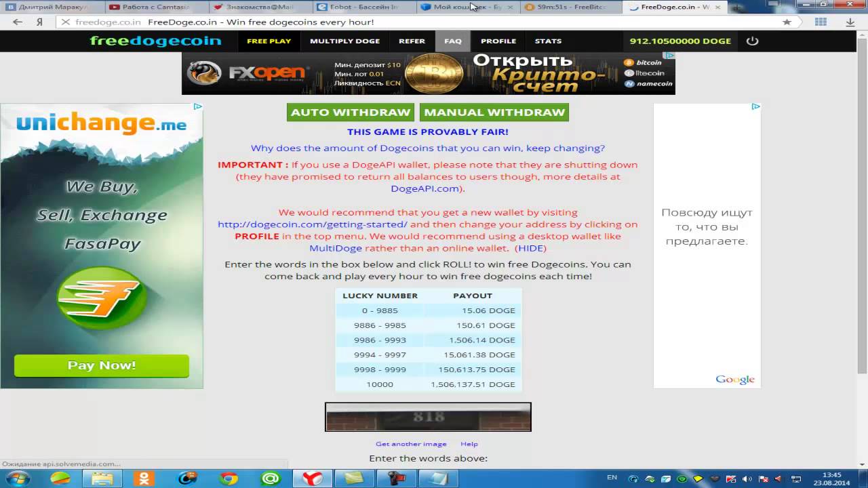
Task: Open the FAQ menu item
Action: point(453,41)
